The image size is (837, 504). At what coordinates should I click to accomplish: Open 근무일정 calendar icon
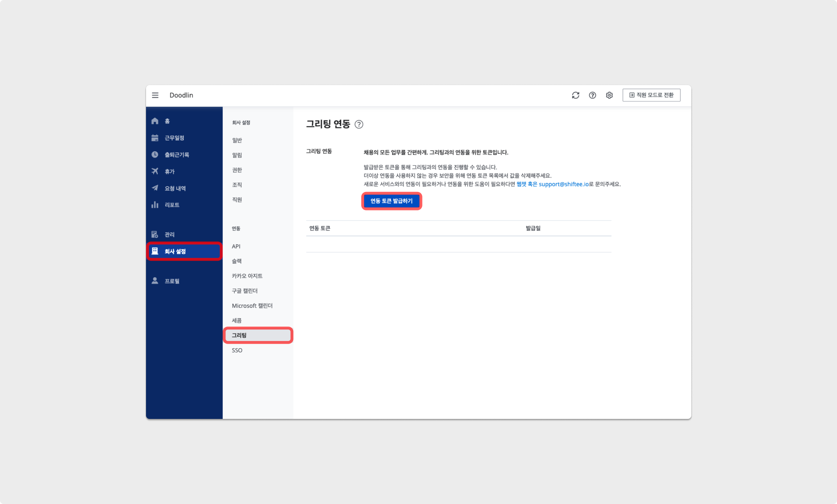155,138
